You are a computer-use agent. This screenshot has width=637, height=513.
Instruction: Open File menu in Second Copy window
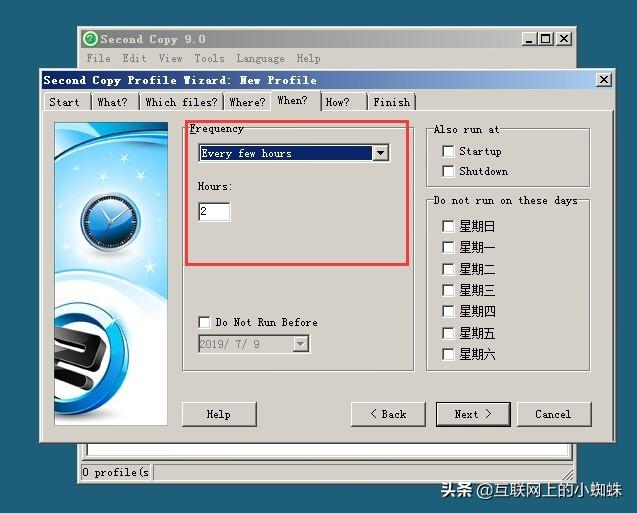pyautogui.click(x=99, y=58)
